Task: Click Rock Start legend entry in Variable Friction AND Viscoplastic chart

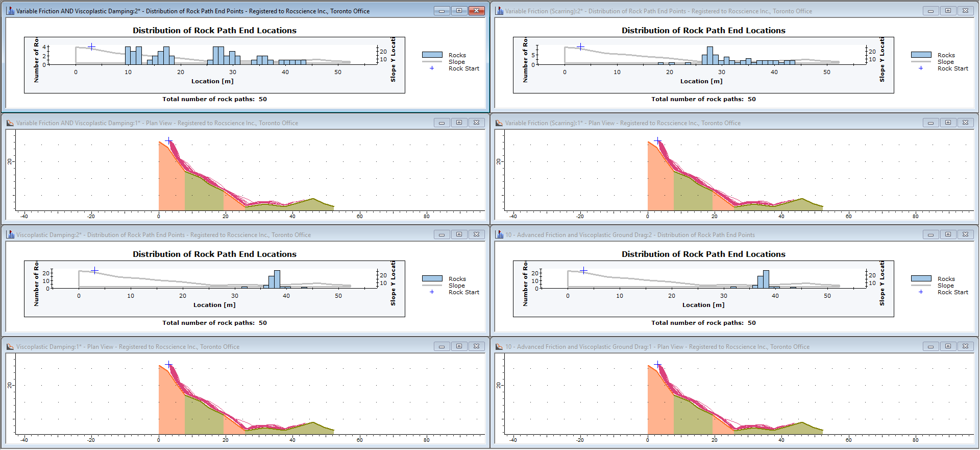Action: pos(463,68)
